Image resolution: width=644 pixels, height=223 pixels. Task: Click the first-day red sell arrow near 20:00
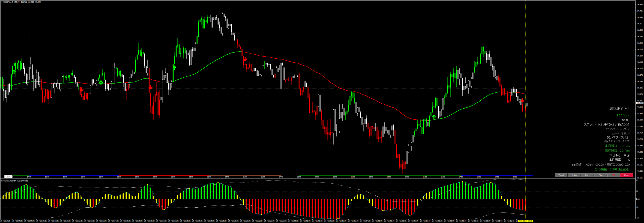click(82, 90)
